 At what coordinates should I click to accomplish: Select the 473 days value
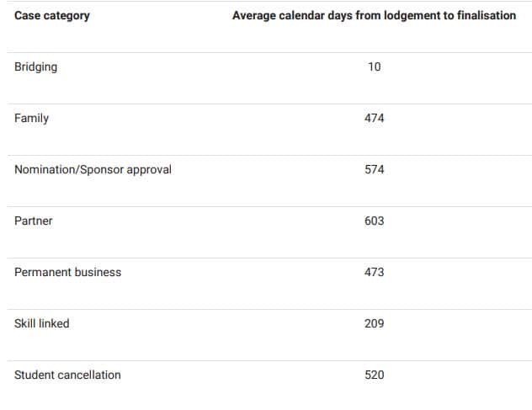pyautogui.click(x=374, y=272)
